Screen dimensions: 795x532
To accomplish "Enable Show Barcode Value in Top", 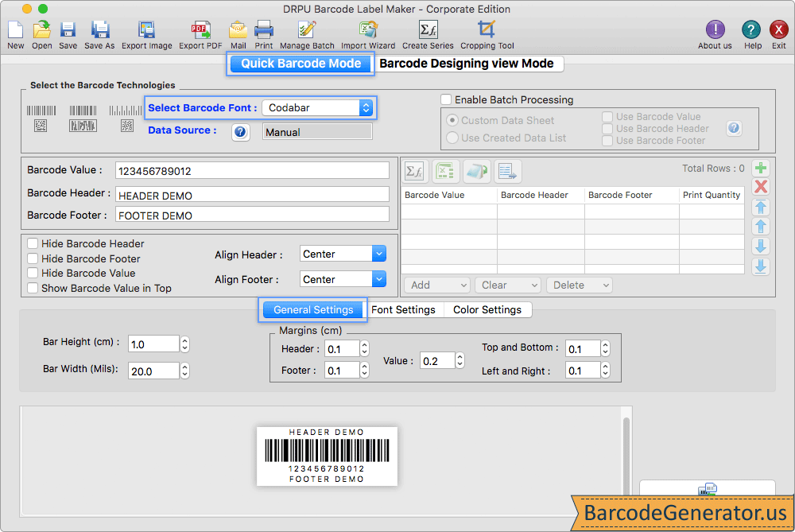I will [x=33, y=288].
